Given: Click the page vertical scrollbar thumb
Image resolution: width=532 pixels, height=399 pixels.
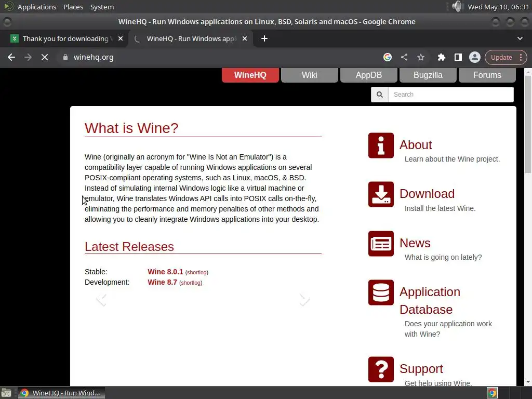Looking at the screenshot, I should (x=528, y=124).
